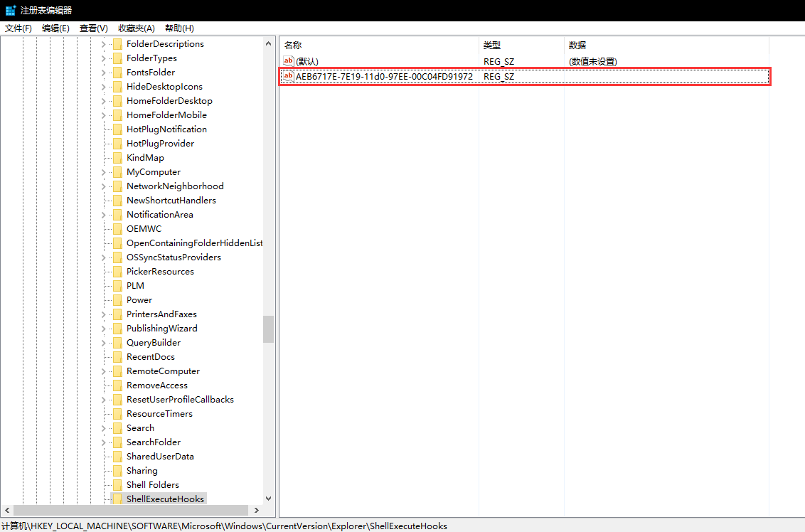Click the RecentDocs folder icon

click(117, 357)
